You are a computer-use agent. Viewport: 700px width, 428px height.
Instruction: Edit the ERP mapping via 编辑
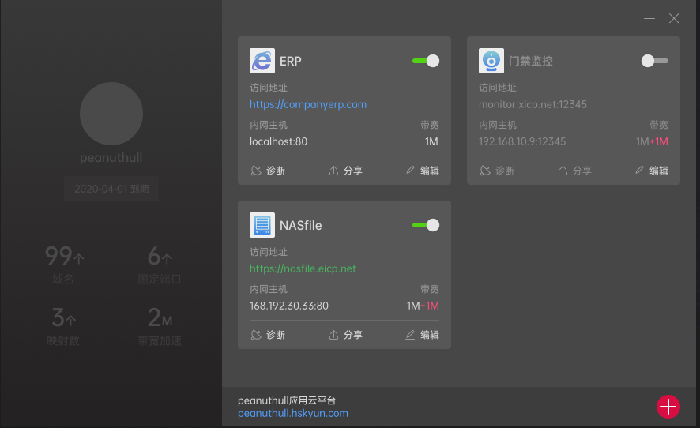click(422, 171)
